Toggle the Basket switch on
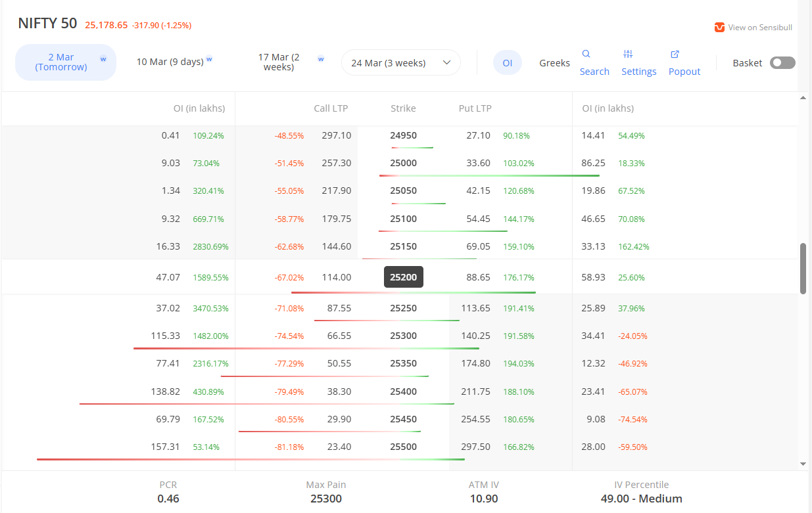Viewport: 812px width, 513px height. 782,63
